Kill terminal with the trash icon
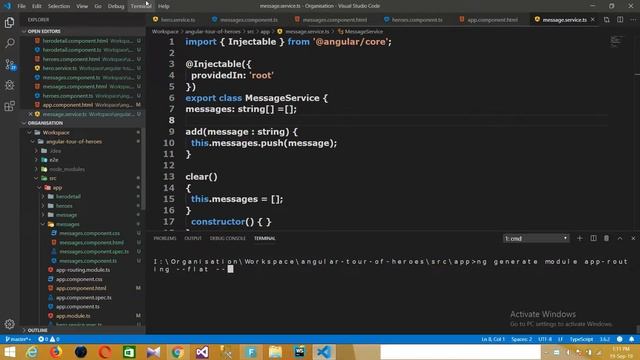The image size is (640, 360). click(x=607, y=238)
